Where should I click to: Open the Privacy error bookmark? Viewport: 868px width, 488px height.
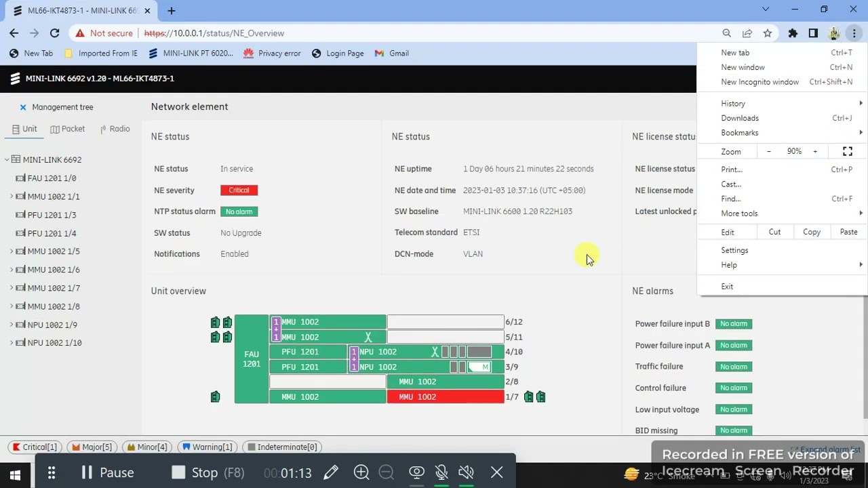(x=272, y=54)
